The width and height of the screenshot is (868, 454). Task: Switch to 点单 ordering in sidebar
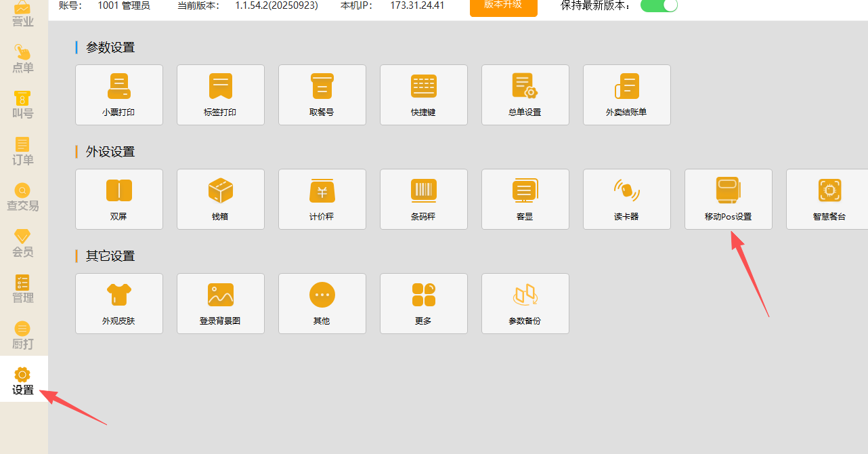[x=23, y=59]
